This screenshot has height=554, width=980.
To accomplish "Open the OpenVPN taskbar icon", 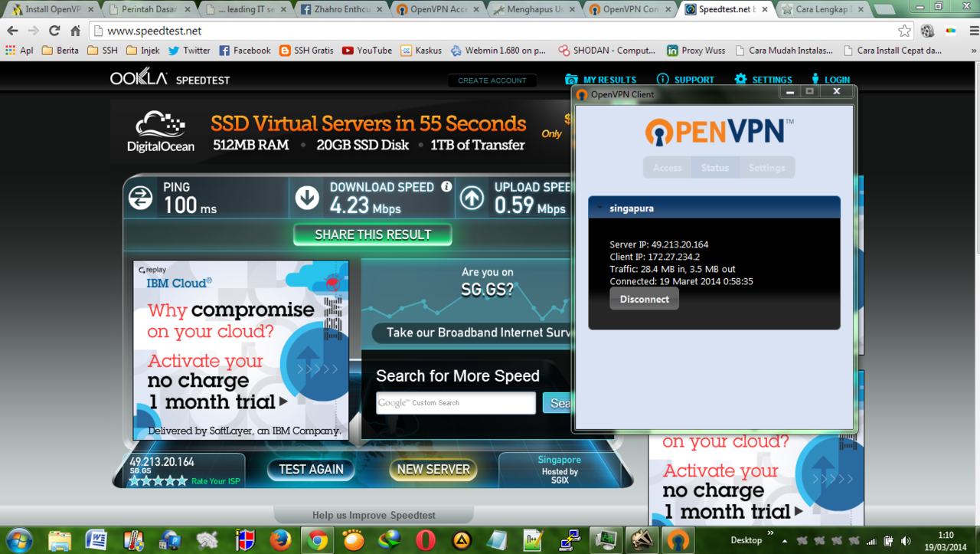I will (677, 540).
